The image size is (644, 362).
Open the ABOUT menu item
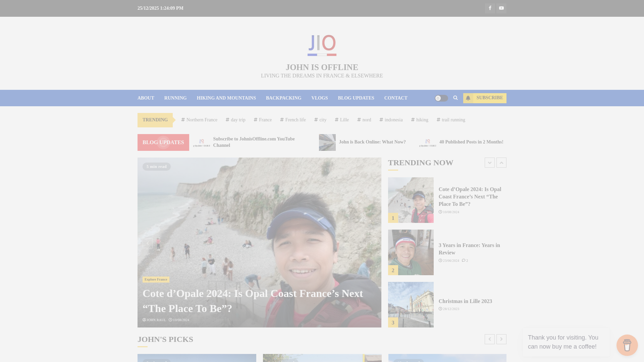[x=146, y=98]
